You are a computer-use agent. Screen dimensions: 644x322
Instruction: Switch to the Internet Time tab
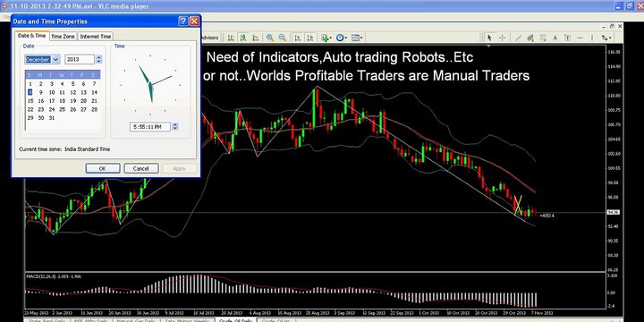(96, 36)
